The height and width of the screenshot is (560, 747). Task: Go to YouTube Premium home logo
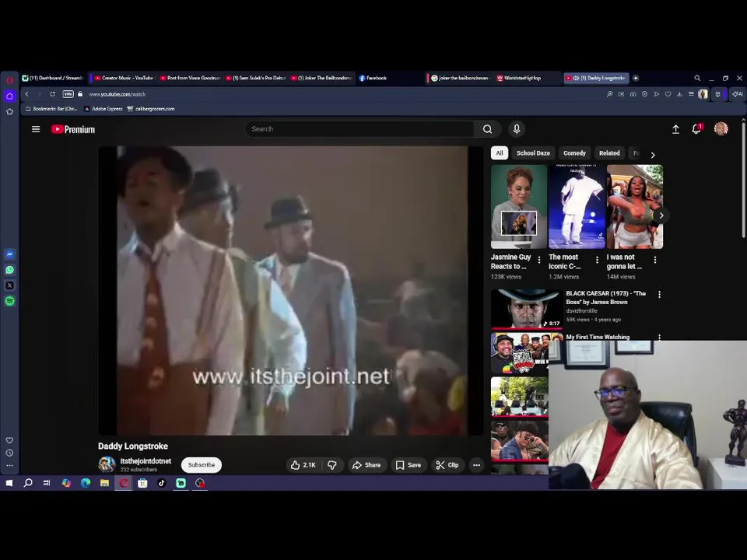pyautogui.click(x=73, y=130)
